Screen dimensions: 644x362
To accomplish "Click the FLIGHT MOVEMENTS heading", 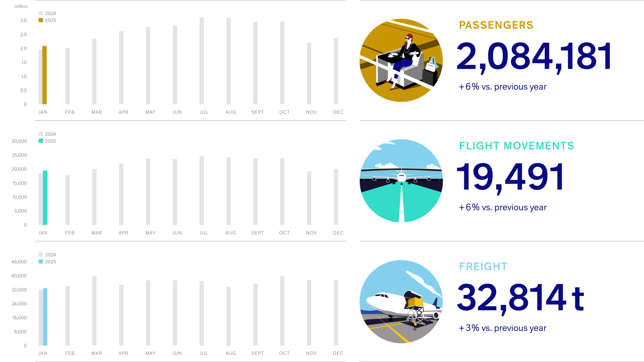I will coord(517,146).
